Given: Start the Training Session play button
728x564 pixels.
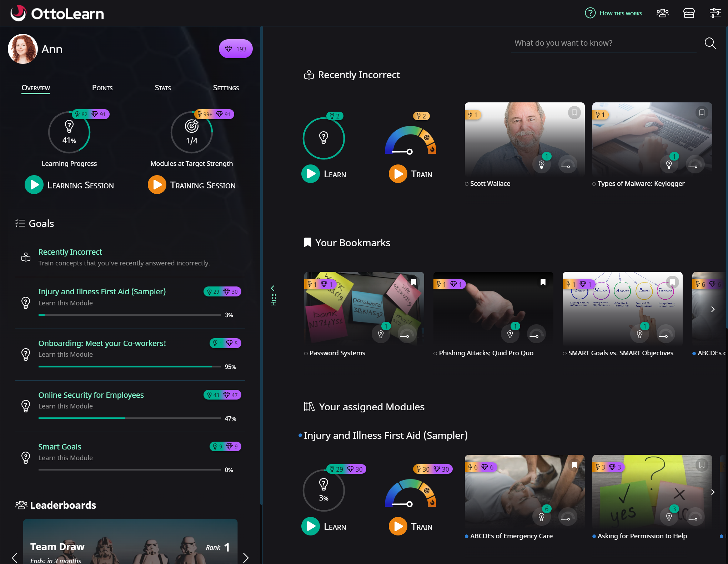Looking at the screenshot, I should pyautogui.click(x=157, y=185).
